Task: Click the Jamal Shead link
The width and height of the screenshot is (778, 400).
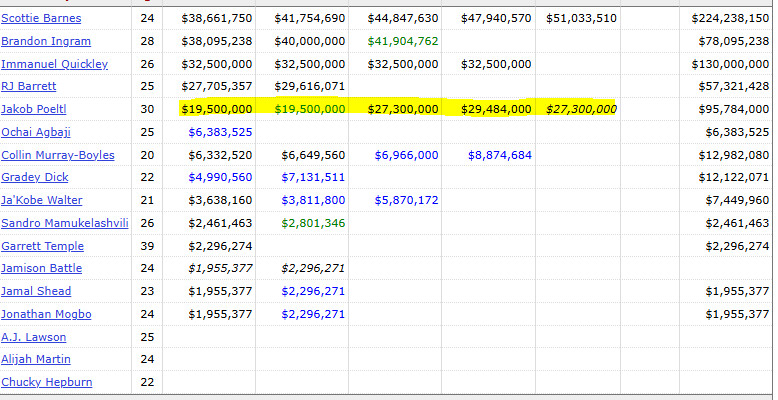Action: [36, 291]
